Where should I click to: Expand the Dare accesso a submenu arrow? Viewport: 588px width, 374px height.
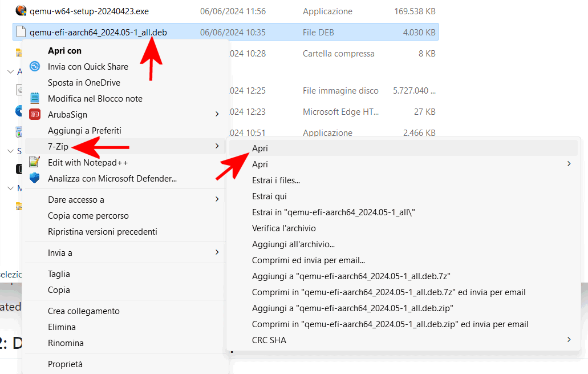(x=217, y=199)
